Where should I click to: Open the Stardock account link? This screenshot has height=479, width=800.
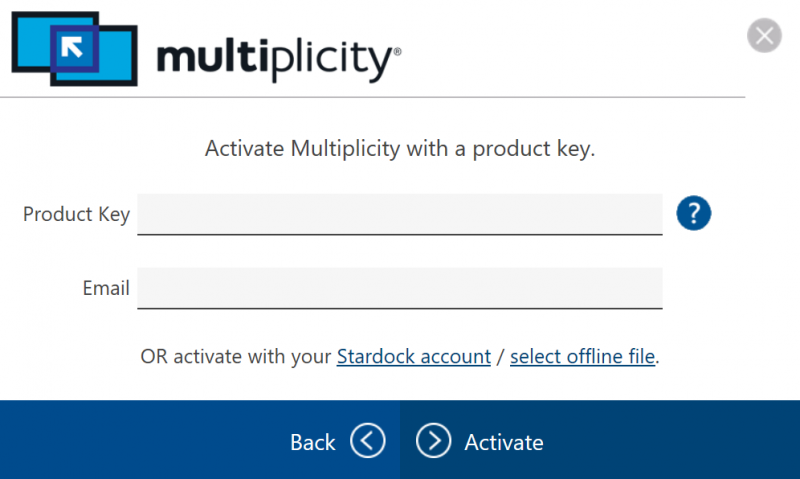point(413,356)
